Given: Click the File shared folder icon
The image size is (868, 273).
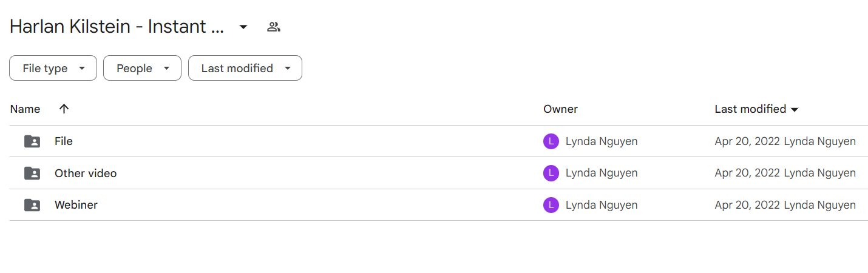Looking at the screenshot, I should 32,141.
